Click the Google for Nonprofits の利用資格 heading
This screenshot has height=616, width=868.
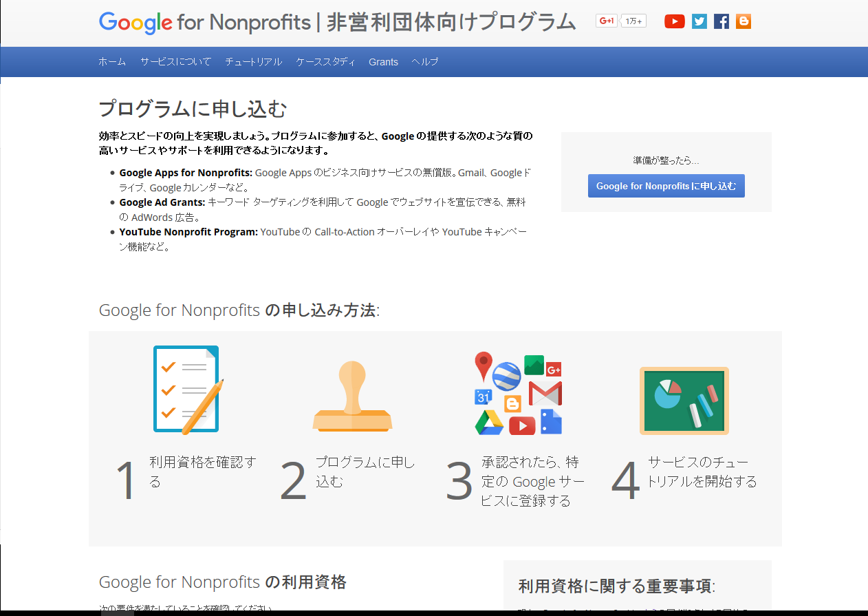223,582
